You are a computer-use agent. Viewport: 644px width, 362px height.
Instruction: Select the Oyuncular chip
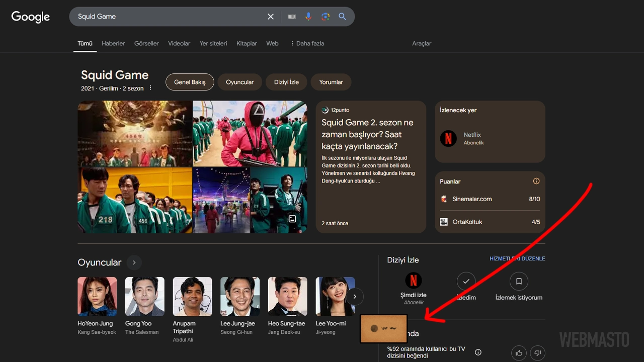coord(239,82)
